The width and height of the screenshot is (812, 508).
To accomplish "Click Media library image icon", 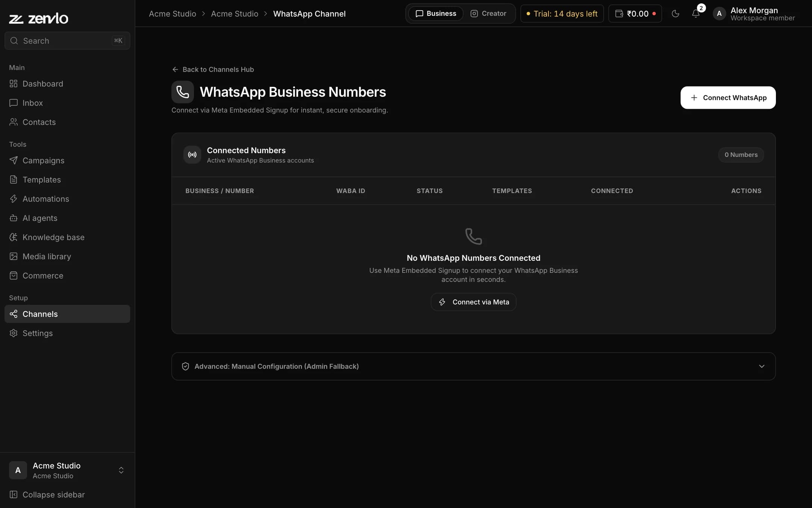I will coord(14,256).
